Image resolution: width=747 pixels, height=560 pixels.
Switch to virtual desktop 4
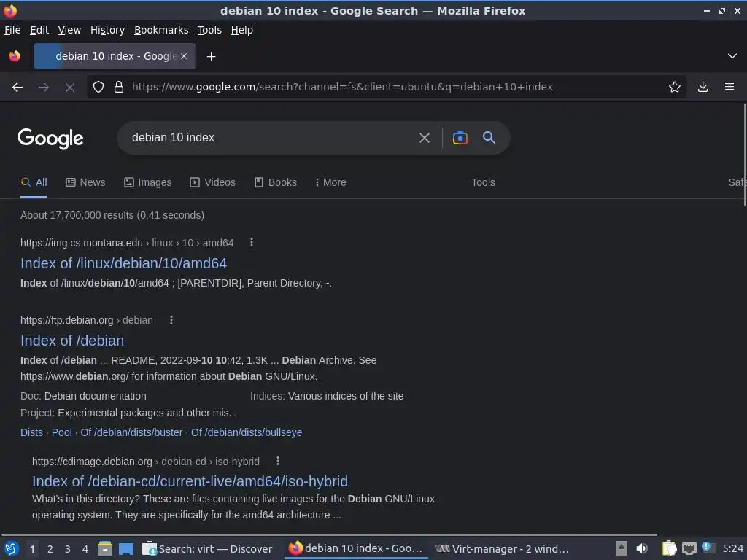(x=85, y=549)
